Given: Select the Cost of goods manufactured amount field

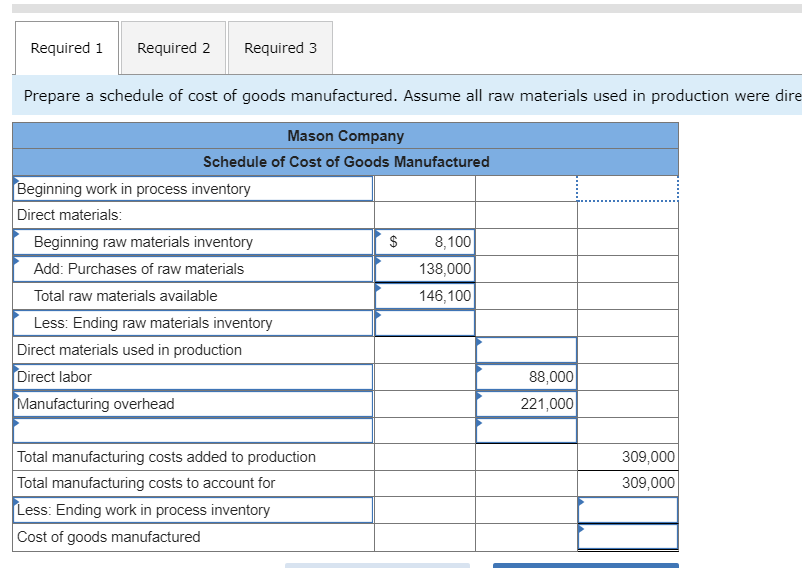Looking at the screenshot, I should tap(627, 537).
